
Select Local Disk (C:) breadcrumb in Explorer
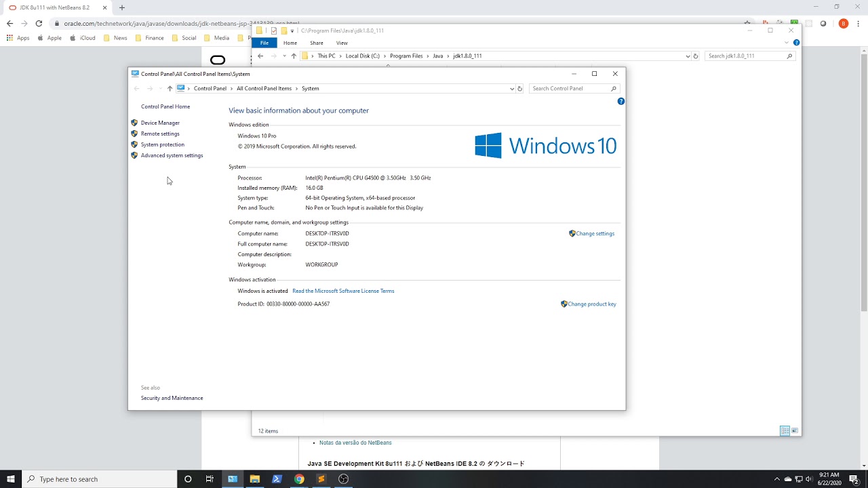point(363,56)
